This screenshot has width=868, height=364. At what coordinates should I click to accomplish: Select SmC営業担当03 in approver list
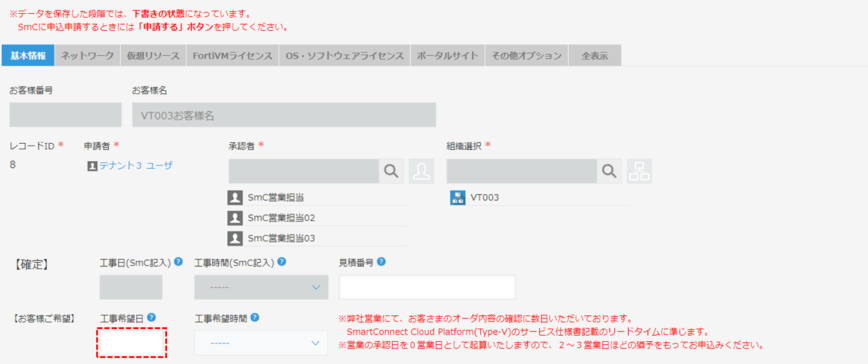pyautogui.click(x=281, y=238)
